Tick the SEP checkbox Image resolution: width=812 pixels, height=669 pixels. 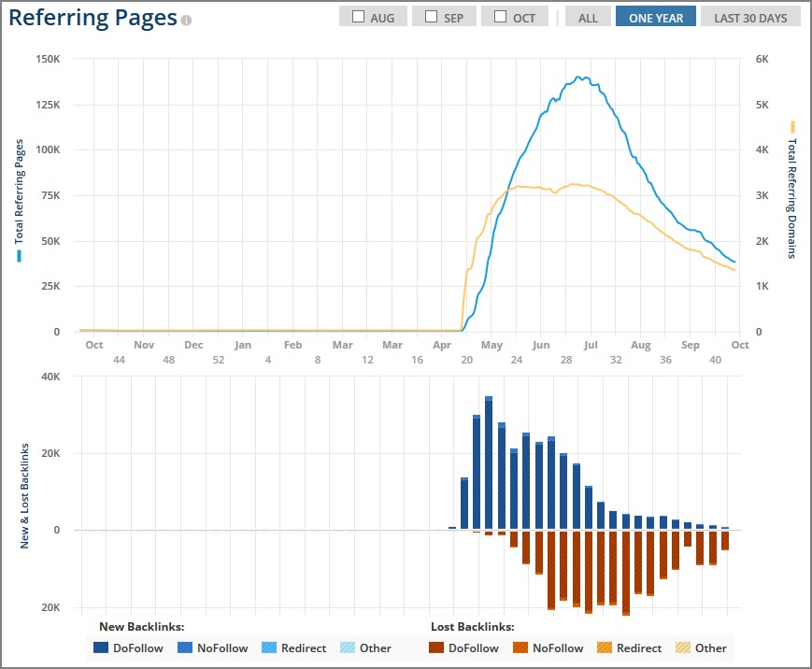pos(431,17)
